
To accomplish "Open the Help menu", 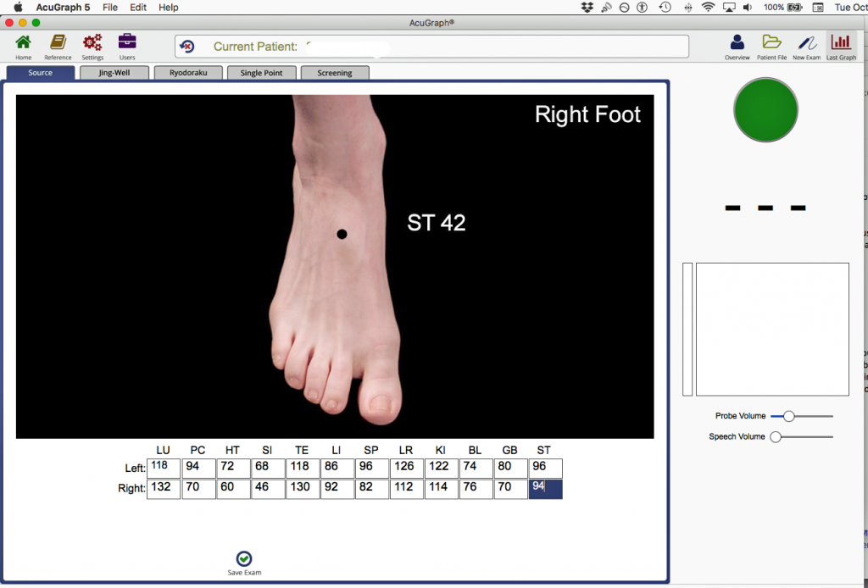I will coord(169,7).
